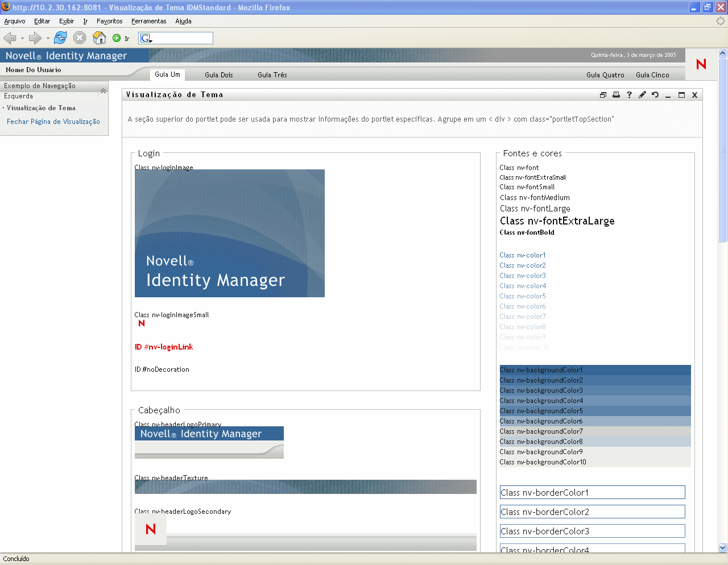Stop loading with the toolbar X icon
Viewport: 728px width, 565px height.
pos(80,38)
